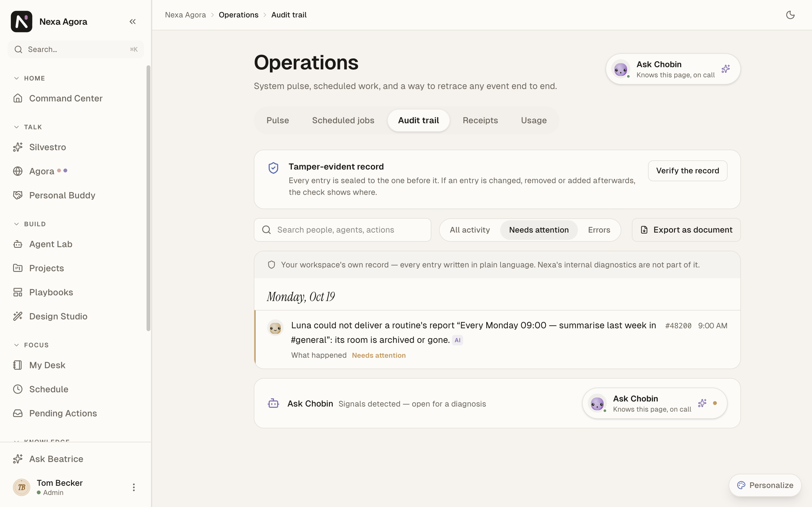Click the Personal Buddy handshake icon
Image resolution: width=812 pixels, height=507 pixels.
point(18,195)
